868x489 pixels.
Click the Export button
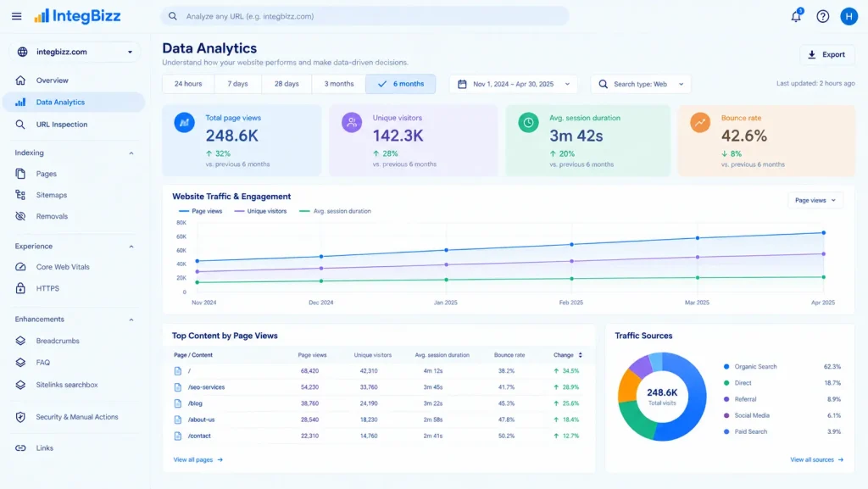(827, 54)
